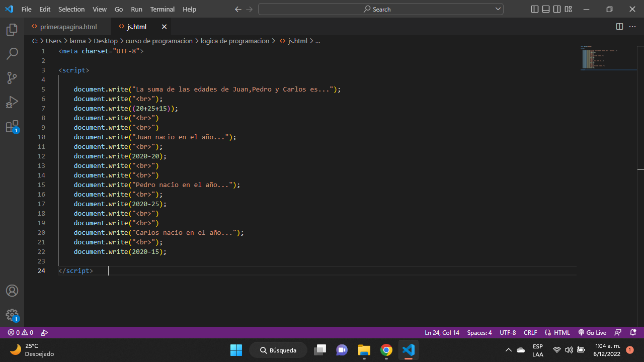Click the status bar debug launch icon
This screenshot has width=644, height=362.
44,332
